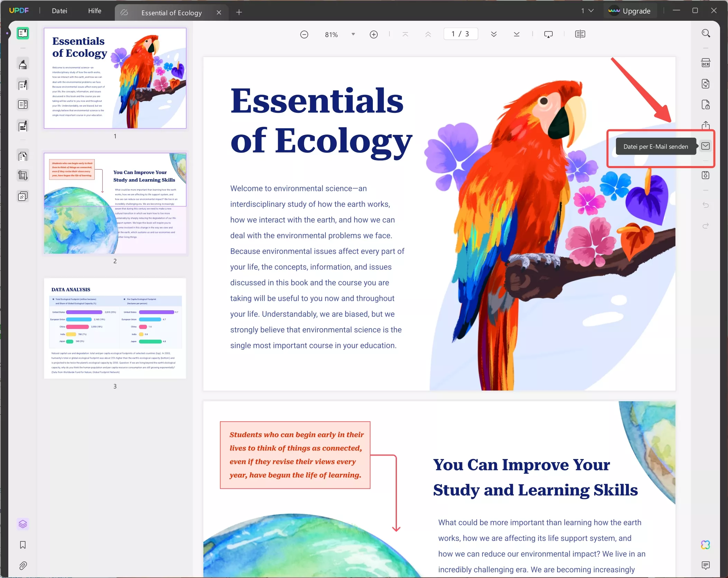The height and width of the screenshot is (578, 728).
Task: Open the organize pages tool
Action: click(23, 156)
